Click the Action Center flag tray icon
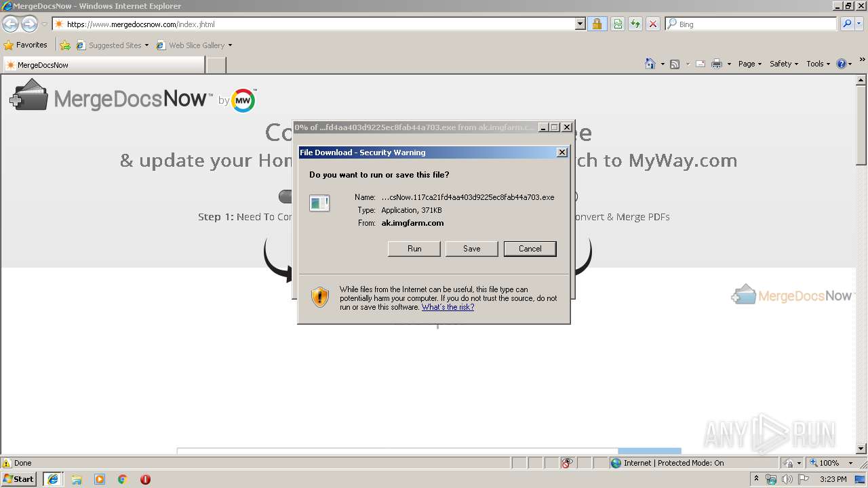868x488 pixels. click(804, 479)
